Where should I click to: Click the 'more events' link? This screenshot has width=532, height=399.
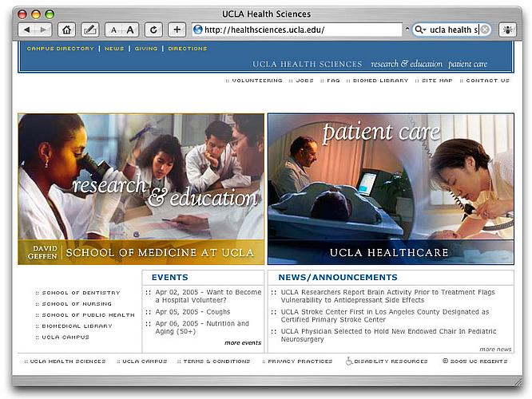tap(243, 342)
